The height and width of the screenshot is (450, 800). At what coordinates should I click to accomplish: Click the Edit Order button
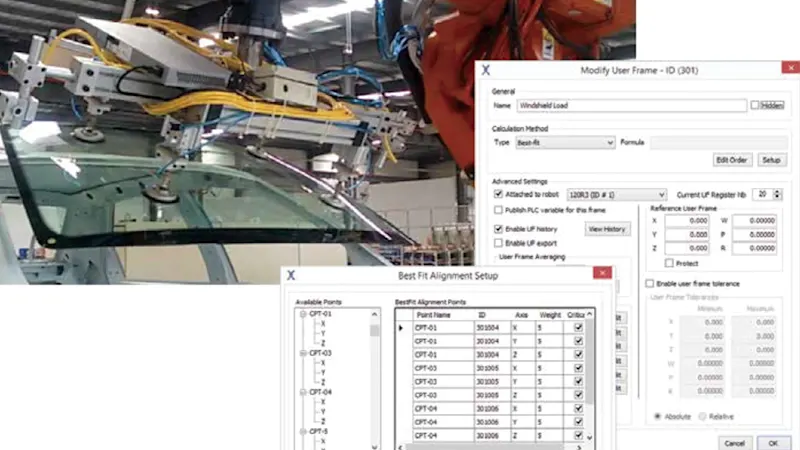point(732,160)
